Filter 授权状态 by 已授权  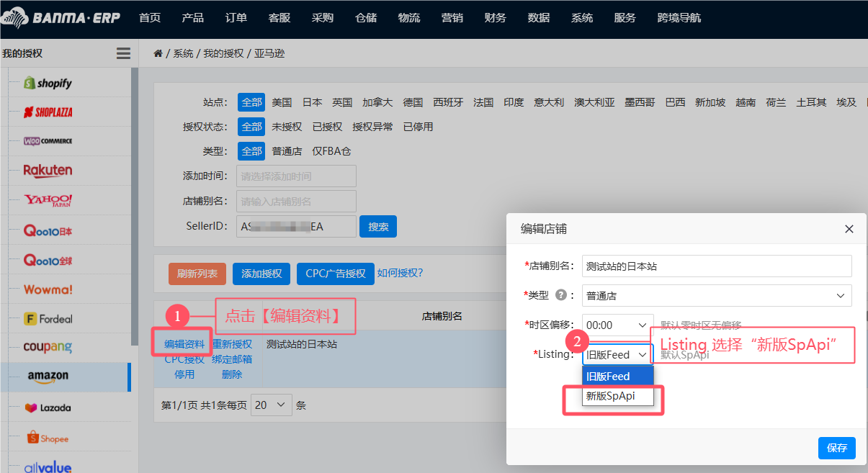pyautogui.click(x=327, y=127)
